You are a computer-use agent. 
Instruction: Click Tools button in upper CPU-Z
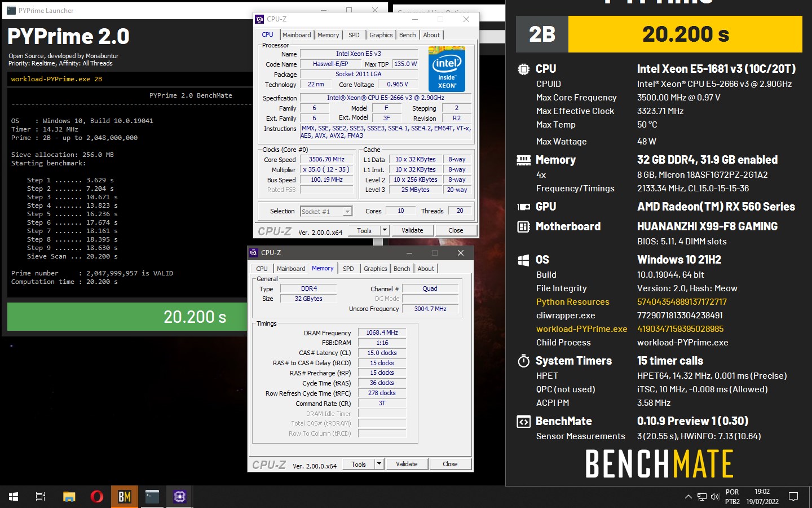[364, 230]
